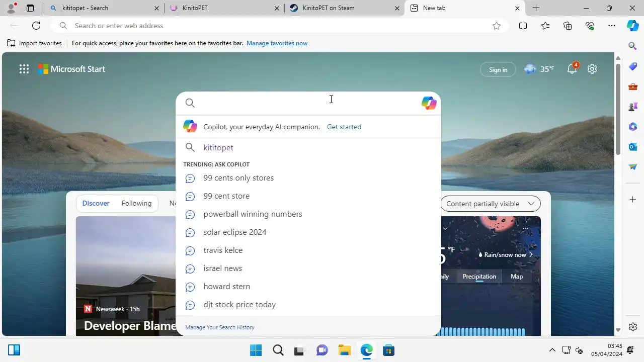The image size is (644, 362).
Task: Open sidebar Microsoft 365 icon
Action: tap(633, 127)
